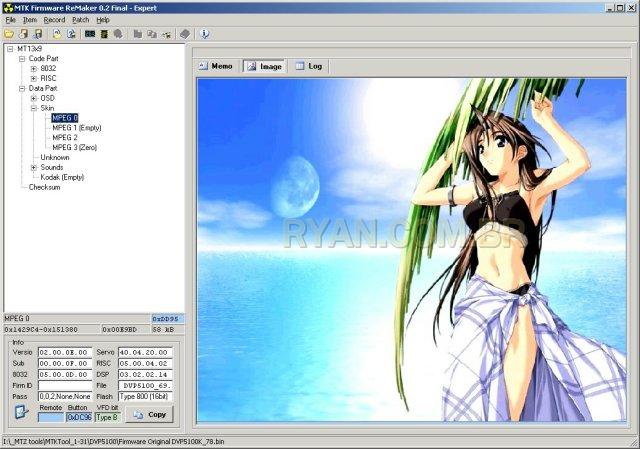Select the Checksum tree item
This screenshot has width=640, height=449.
point(45,187)
